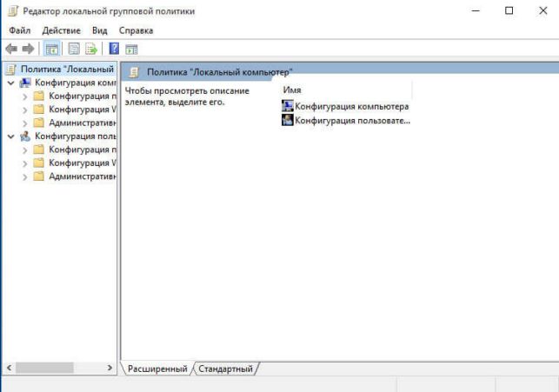Screen dimensions: 559x392
Task: Toggle the show/hide action pane toolbar icon
Action: pyautogui.click(x=131, y=50)
